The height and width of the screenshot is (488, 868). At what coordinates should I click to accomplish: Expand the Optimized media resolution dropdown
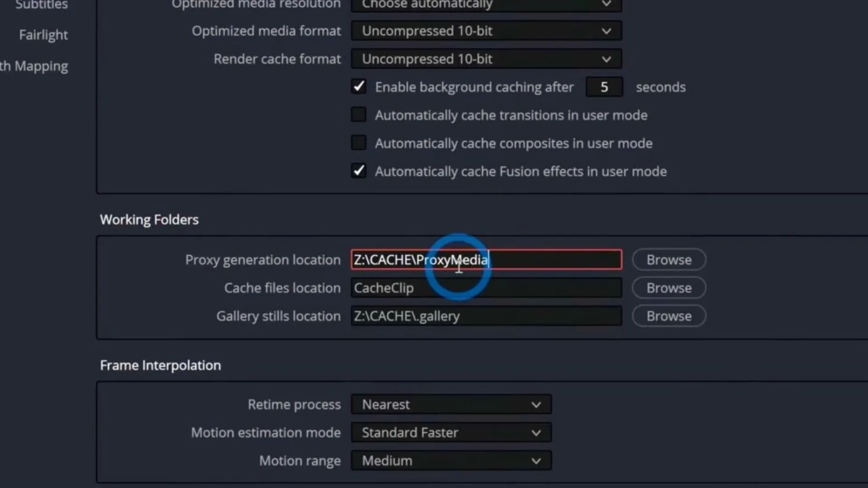point(486,5)
